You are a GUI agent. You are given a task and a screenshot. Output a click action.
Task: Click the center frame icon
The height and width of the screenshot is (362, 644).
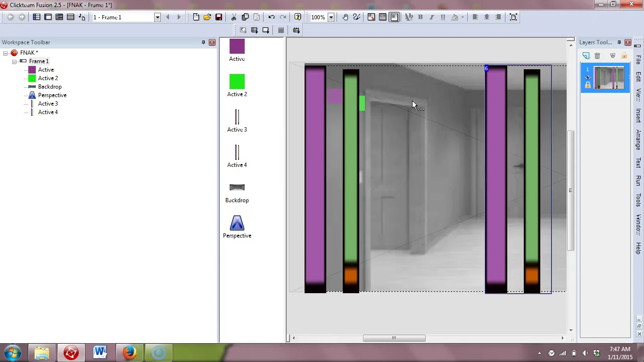click(x=513, y=17)
